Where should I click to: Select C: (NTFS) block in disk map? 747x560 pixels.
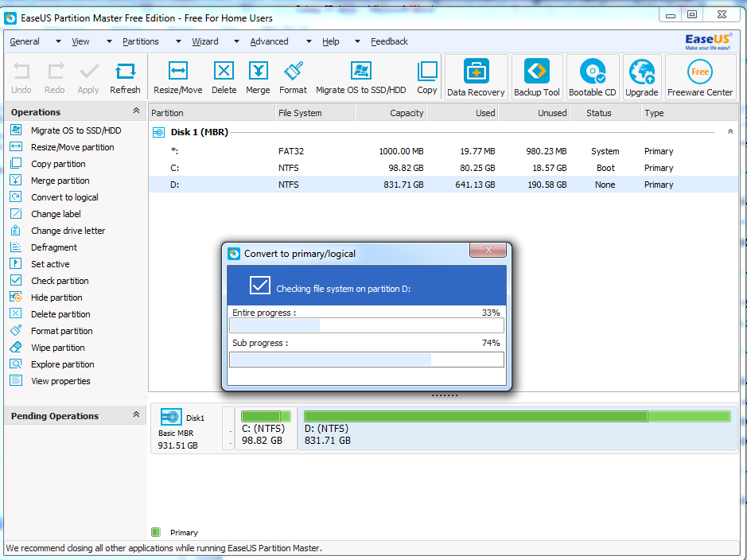pos(266,428)
